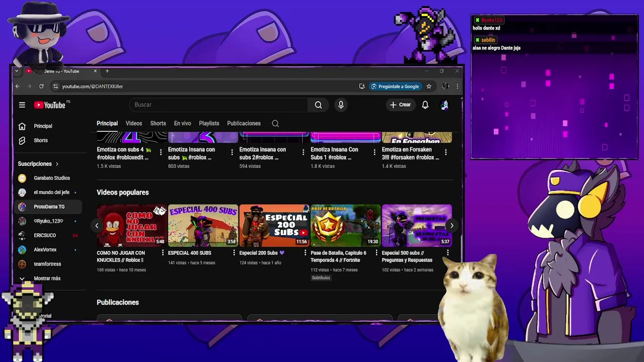Click the search magnifier button
Viewport: 644px width, 362px height.
coord(318,105)
